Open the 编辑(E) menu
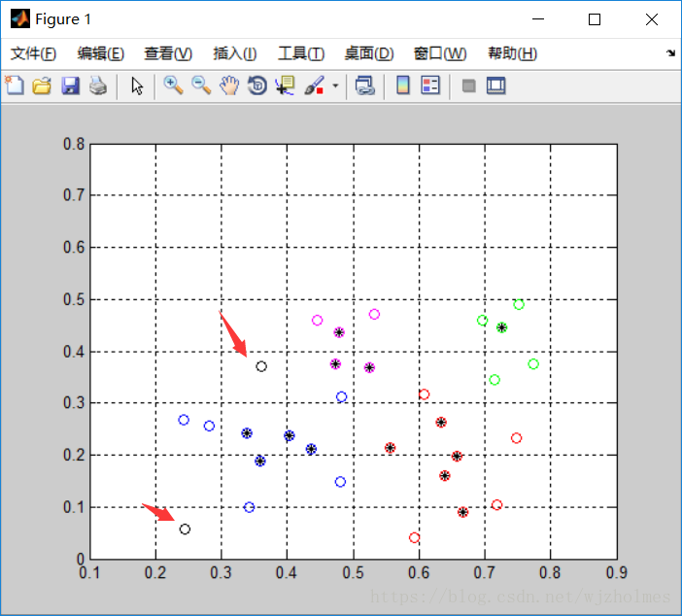 click(100, 53)
